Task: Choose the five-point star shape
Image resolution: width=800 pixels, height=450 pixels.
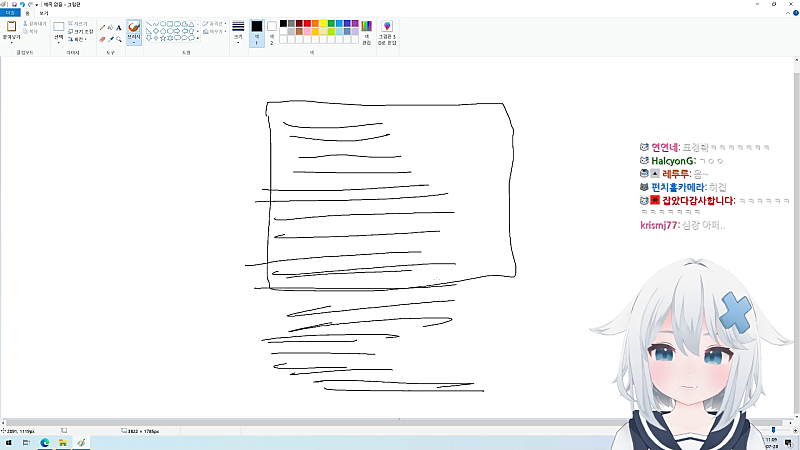Action: (x=163, y=38)
